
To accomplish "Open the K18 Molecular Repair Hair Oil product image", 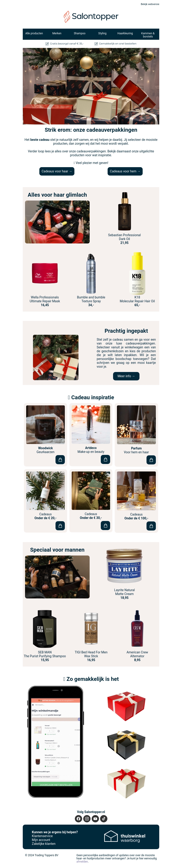I will (137, 273).
